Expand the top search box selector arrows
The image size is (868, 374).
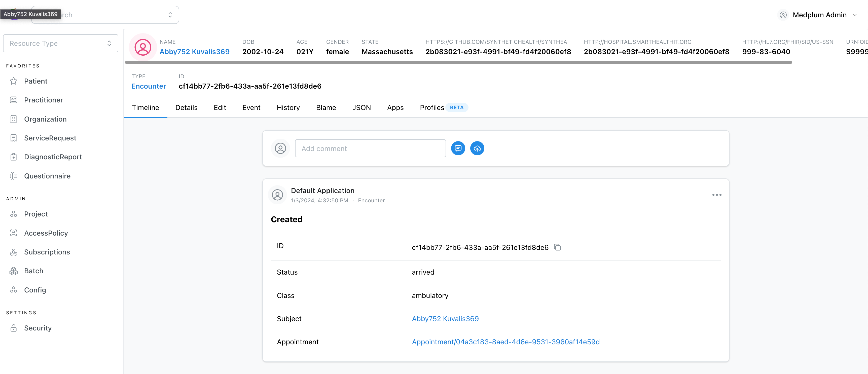click(x=170, y=15)
